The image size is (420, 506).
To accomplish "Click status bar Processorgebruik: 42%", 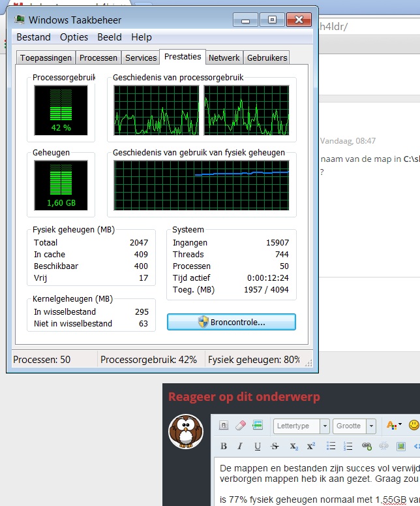I will (149, 360).
